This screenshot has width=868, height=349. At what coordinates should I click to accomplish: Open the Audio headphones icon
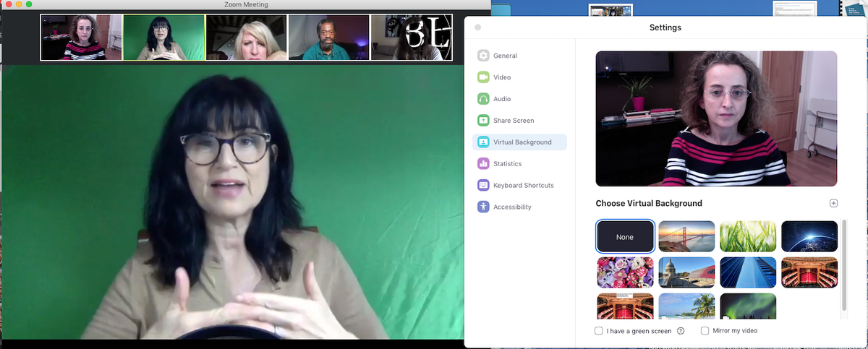(x=483, y=99)
